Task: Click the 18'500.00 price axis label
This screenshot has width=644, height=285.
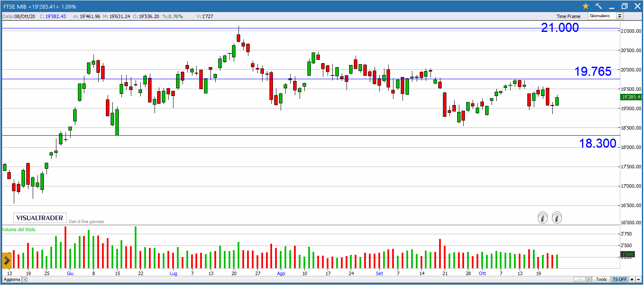Action: (631, 128)
